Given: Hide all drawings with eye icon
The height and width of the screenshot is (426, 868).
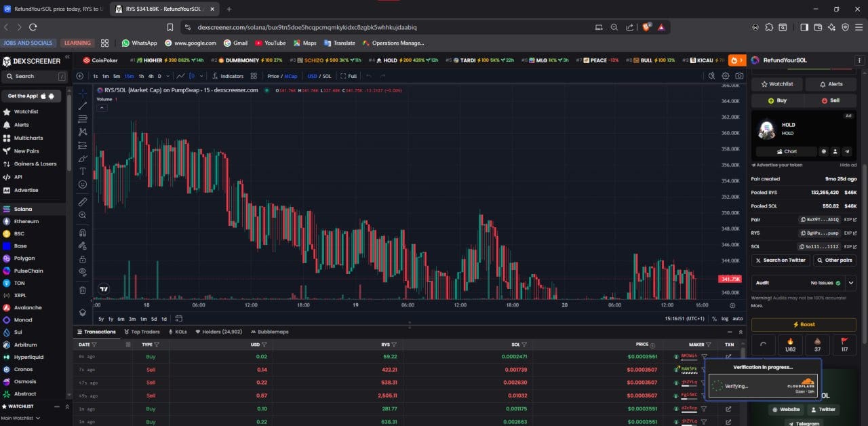Looking at the screenshot, I should (83, 272).
